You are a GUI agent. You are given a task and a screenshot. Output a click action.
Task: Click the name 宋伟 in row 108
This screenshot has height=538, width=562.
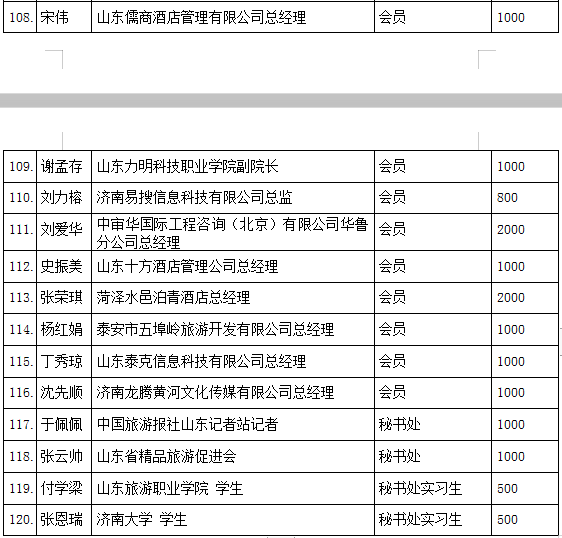(54, 17)
